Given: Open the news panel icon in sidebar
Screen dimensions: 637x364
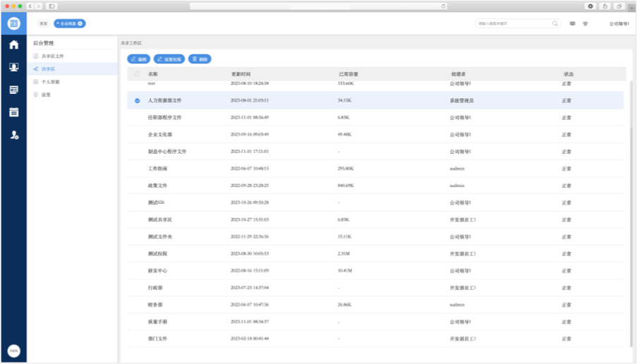Looking at the screenshot, I should [x=13, y=90].
